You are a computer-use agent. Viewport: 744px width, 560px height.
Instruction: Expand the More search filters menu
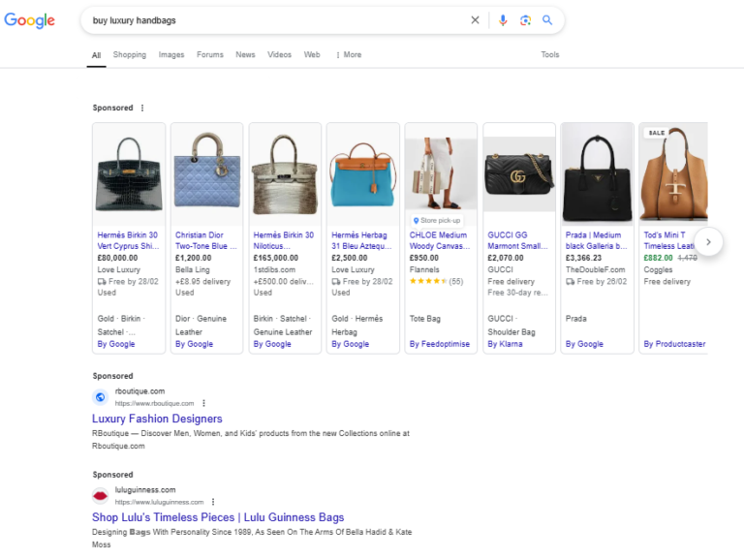click(x=349, y=54)
